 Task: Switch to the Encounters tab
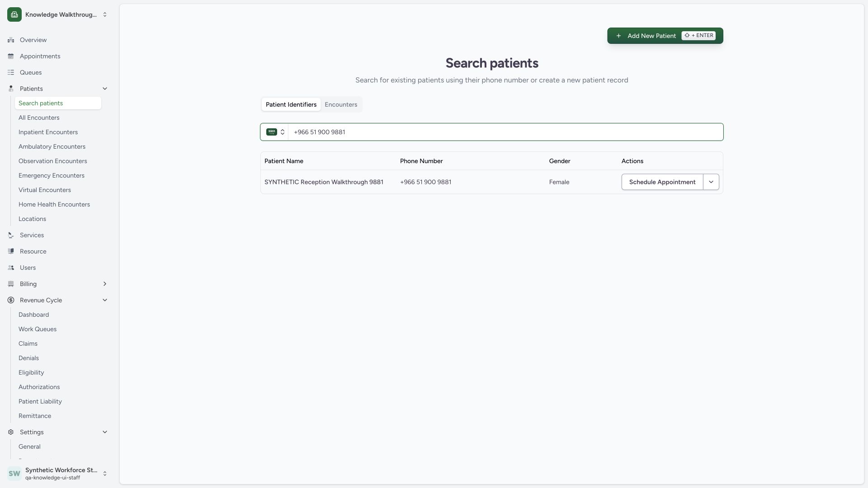coord(341,104)
